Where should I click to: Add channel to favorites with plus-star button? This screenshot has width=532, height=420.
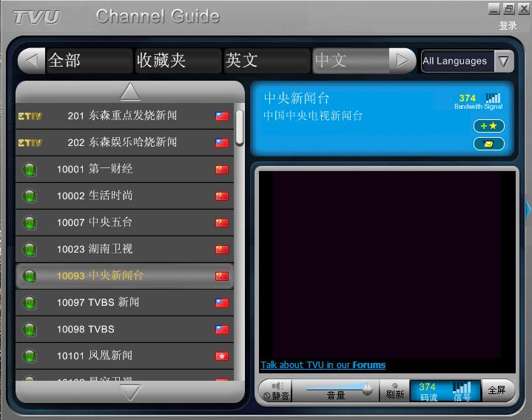(x=489, y=126)
